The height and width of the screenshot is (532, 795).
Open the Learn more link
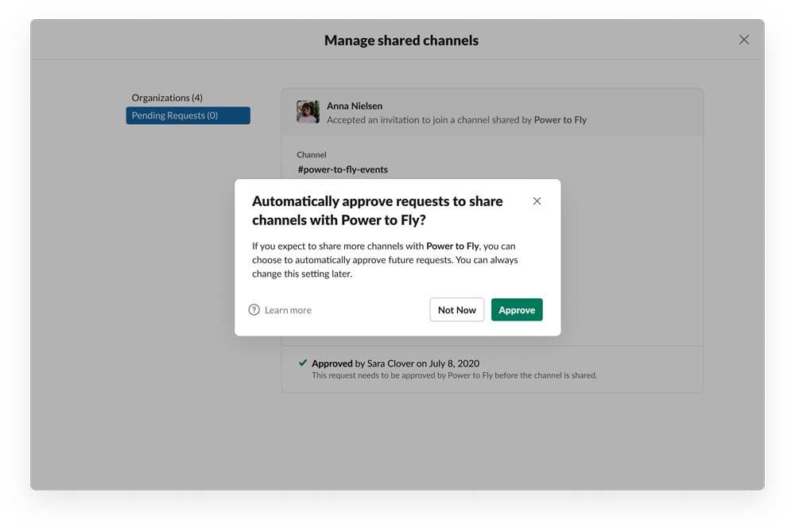pos(288,310)
